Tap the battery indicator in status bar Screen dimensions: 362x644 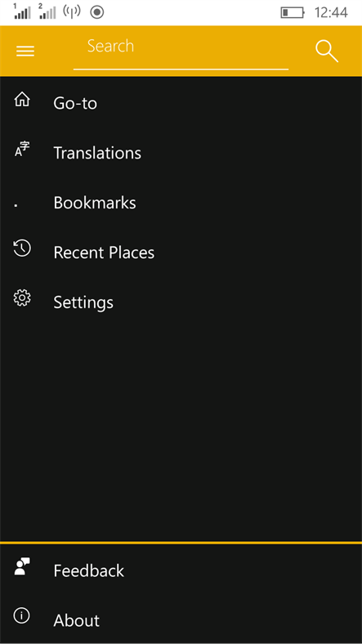(x=293, y=13)
